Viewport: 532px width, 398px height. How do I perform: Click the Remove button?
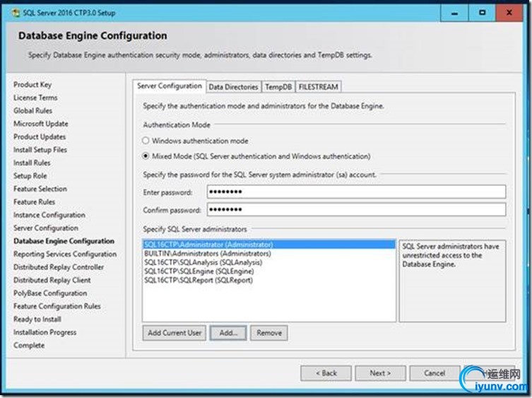pos(269,333)
